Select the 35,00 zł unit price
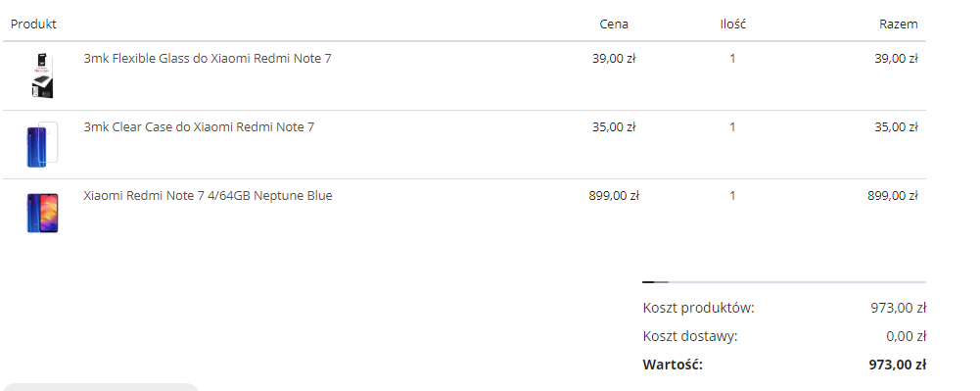Screen dimensions: 980x391 614,127
